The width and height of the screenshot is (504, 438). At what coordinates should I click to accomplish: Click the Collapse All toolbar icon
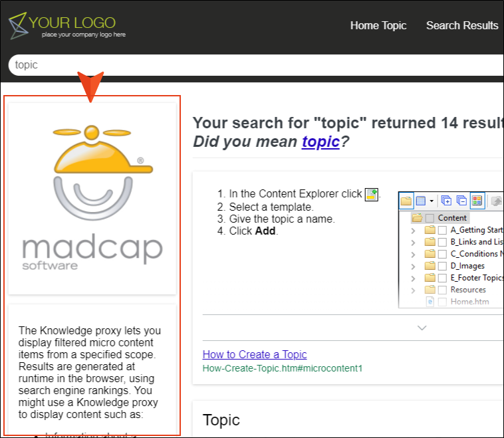coord(461,201)
